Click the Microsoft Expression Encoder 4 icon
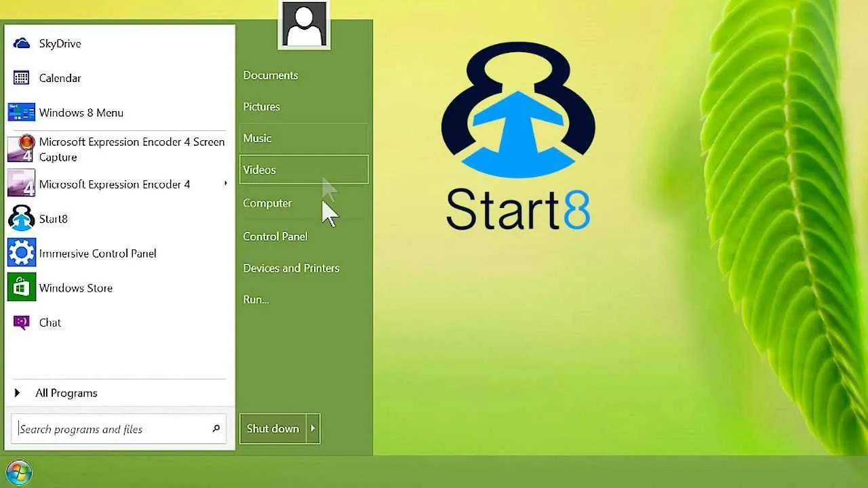 click(x=21, y=184)
